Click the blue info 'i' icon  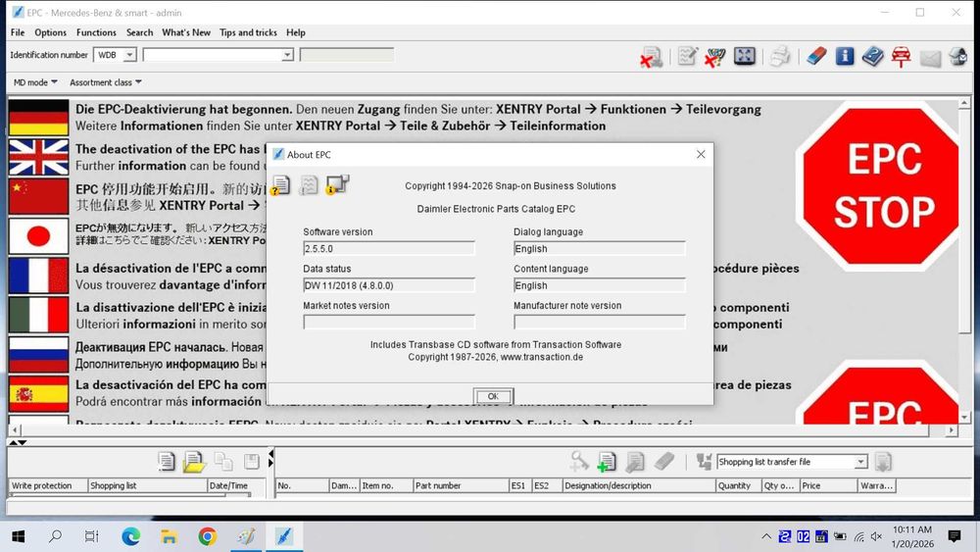click(845, 56)
